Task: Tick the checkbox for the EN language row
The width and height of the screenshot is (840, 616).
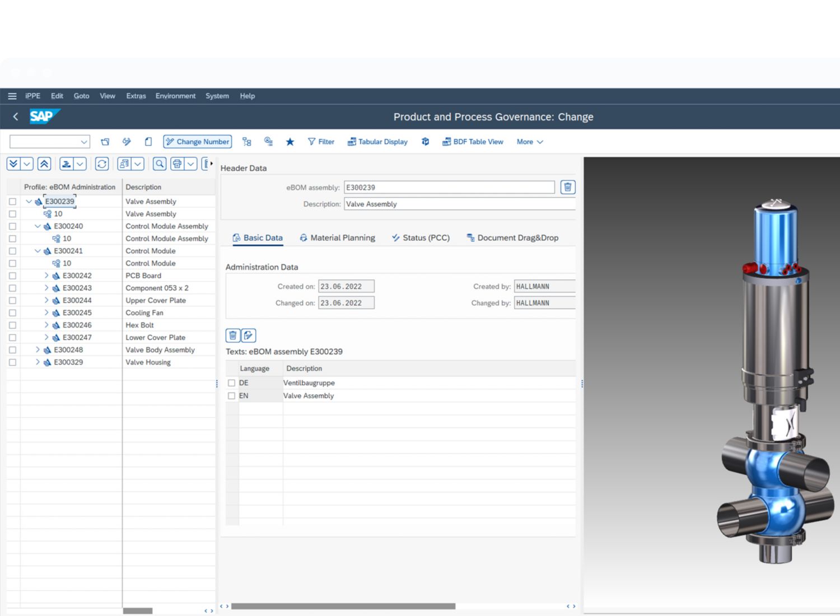Action: pyautogui.click(x=231, y=396)
